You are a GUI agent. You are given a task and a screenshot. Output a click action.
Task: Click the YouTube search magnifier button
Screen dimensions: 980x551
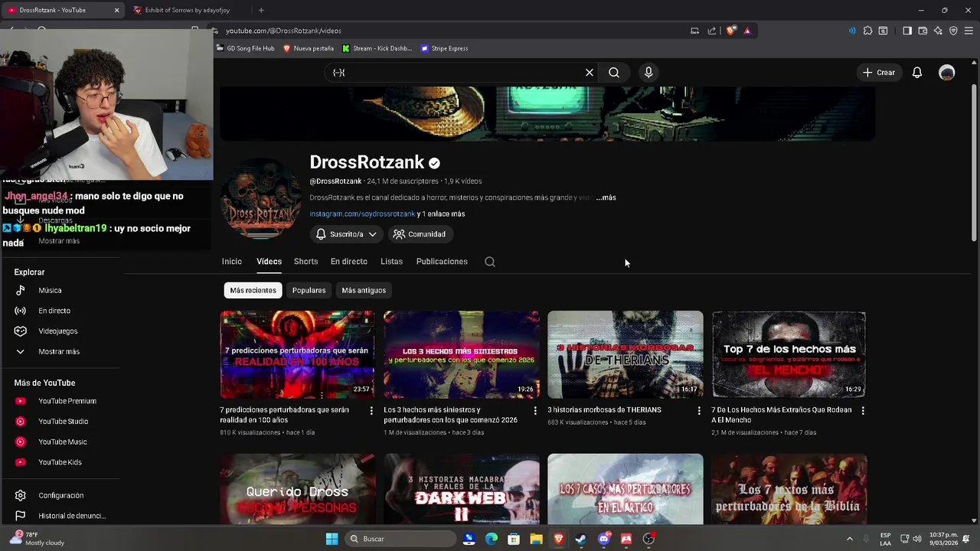(x=614, y=73)
